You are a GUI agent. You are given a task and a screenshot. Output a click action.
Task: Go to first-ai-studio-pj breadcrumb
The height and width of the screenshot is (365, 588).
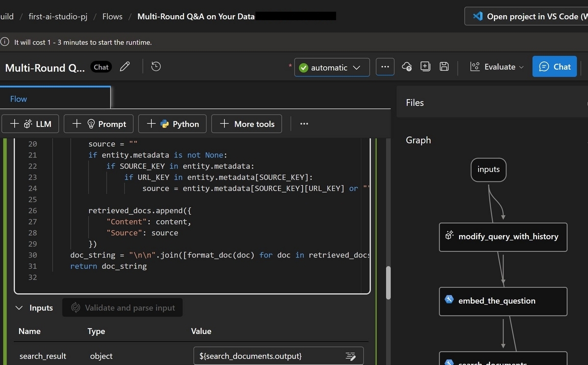pyautogui.click(x=58, y=16)
